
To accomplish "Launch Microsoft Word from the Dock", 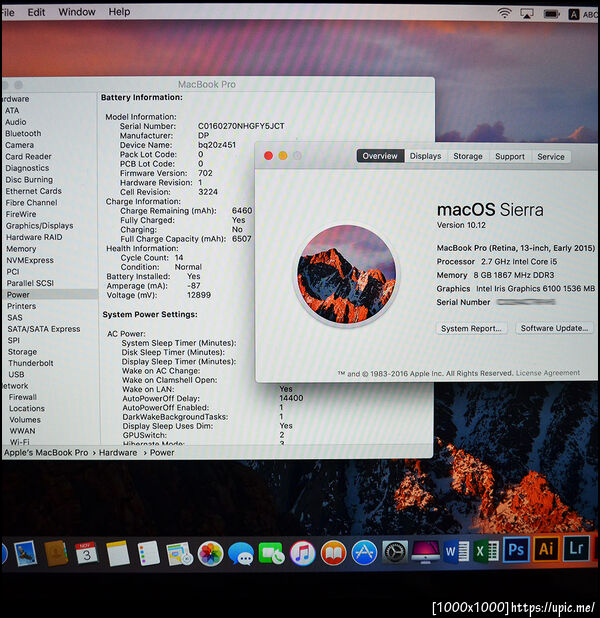I will pos(456,551).
